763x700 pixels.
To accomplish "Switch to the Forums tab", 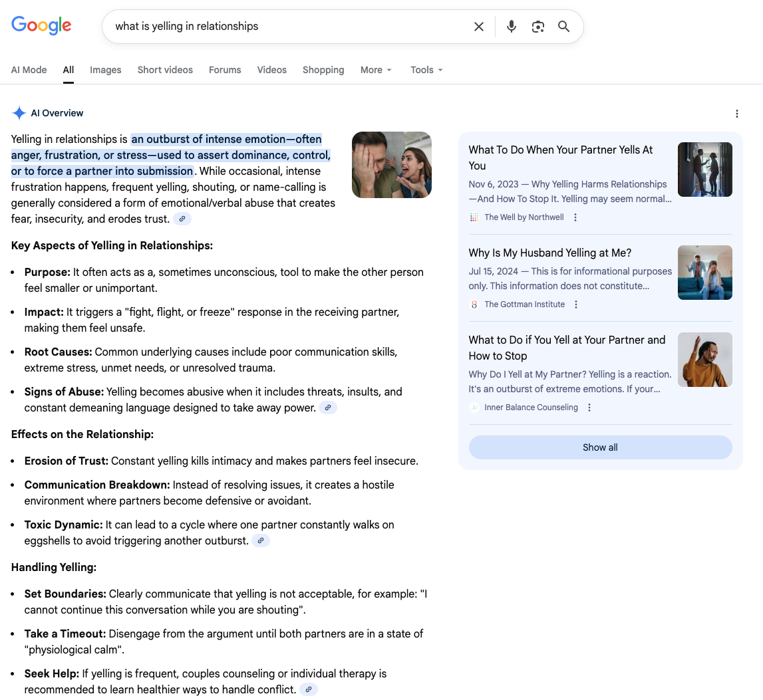I will click(225, 70).
